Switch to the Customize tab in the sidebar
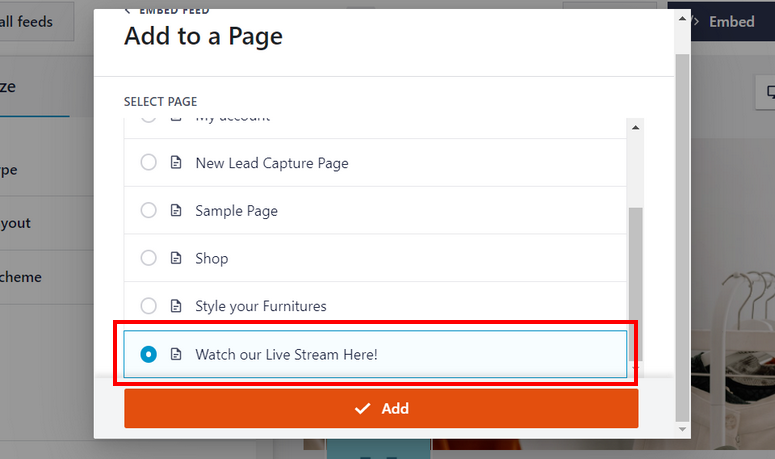775x459 pixels. (20, 87)
